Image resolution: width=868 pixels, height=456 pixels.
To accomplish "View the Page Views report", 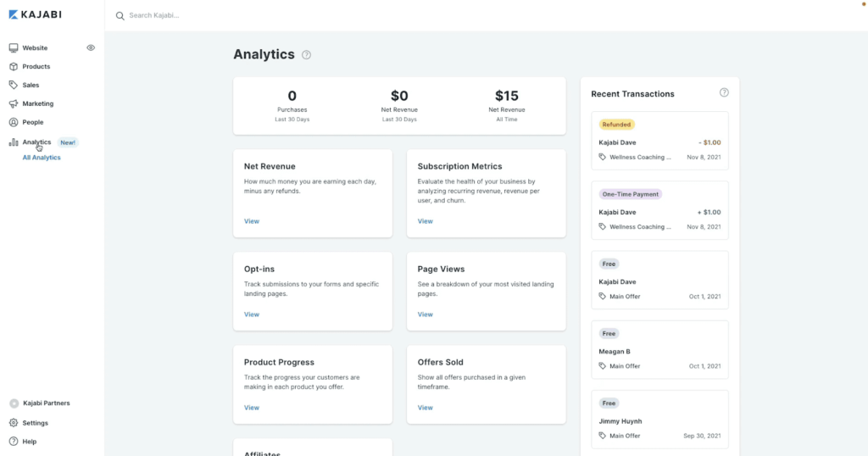I will tap(426, 314).
